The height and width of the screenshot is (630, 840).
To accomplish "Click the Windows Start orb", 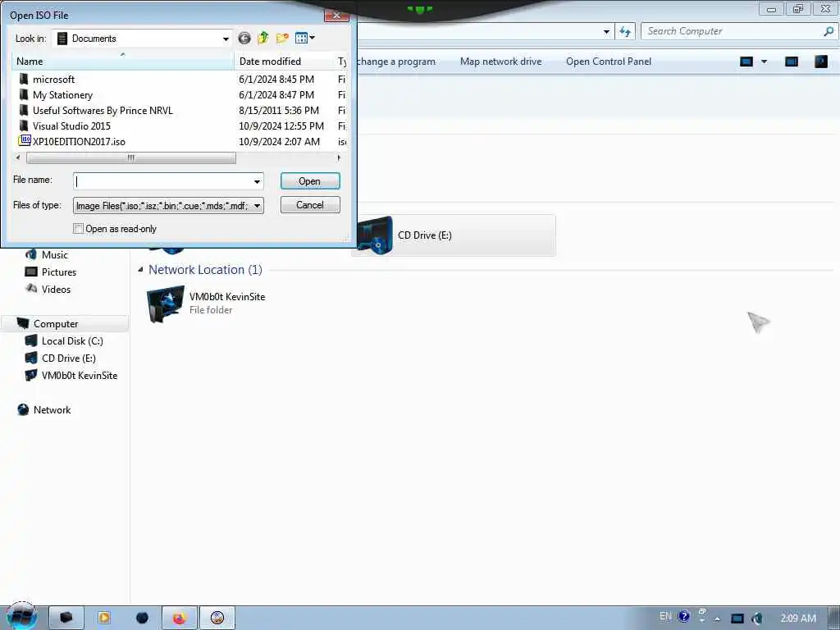I will click(x=21, y=616).
